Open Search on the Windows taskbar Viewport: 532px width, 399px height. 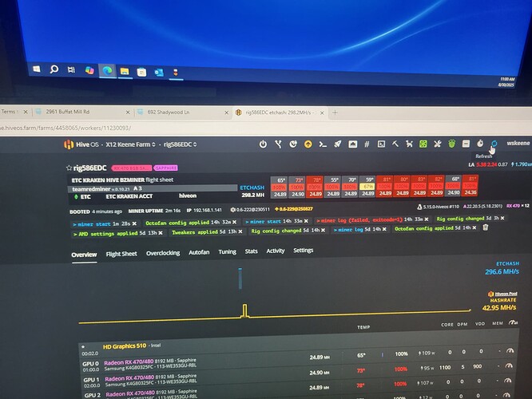(x=54, y=69)
